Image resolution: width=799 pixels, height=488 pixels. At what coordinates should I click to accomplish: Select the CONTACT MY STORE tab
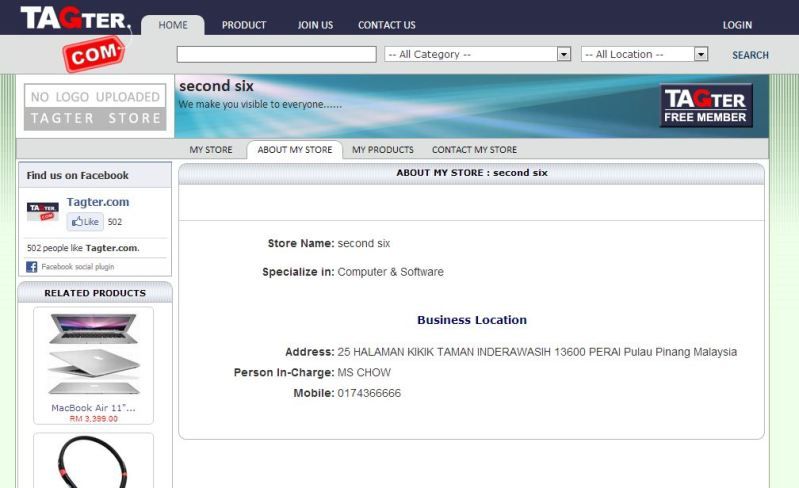pyautogui.click(x=474, y=150)
